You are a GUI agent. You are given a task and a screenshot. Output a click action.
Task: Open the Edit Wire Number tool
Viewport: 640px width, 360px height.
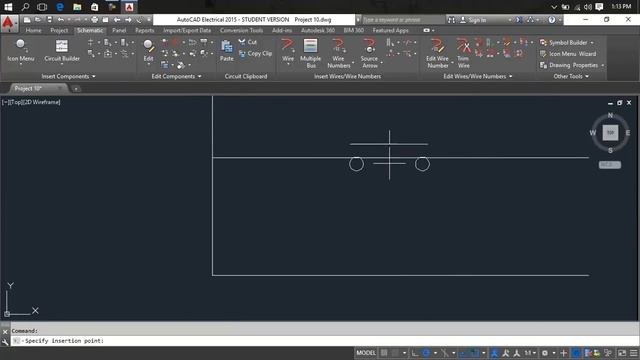click(x=437, y=53)
